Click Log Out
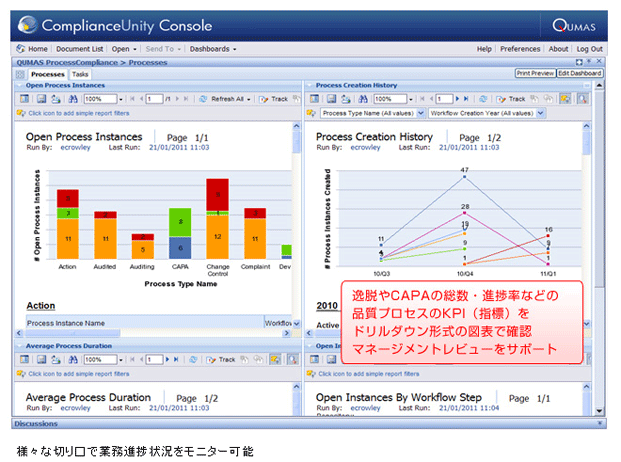The image size is (621, 462). click(x=589, y=49)
